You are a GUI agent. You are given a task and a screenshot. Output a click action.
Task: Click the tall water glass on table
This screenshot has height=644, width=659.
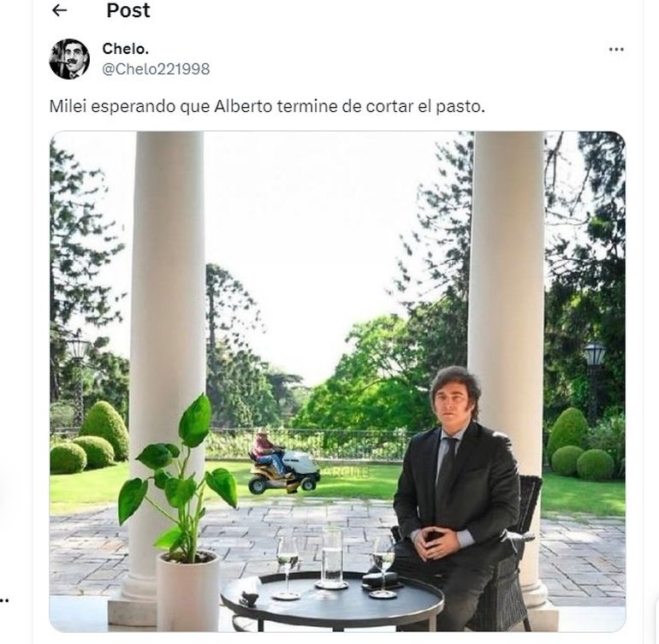pyautogui.click(x=331, y=557)
